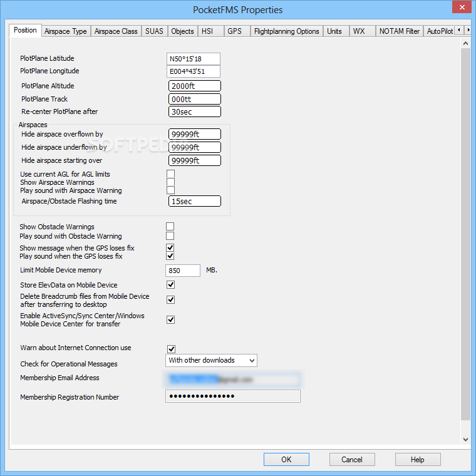Screen dimensions: 476x476
Task: Click the scrollbar down arrow
Action: point(465,440)
